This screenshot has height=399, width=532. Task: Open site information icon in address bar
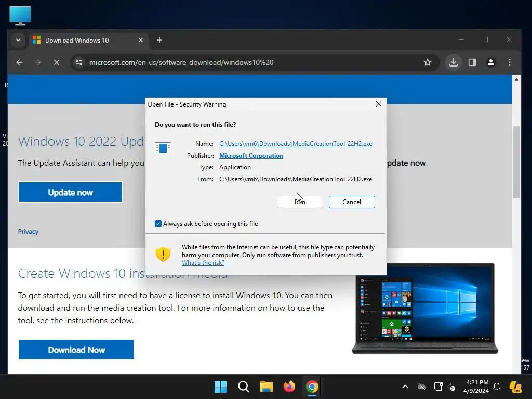[79, 62]
